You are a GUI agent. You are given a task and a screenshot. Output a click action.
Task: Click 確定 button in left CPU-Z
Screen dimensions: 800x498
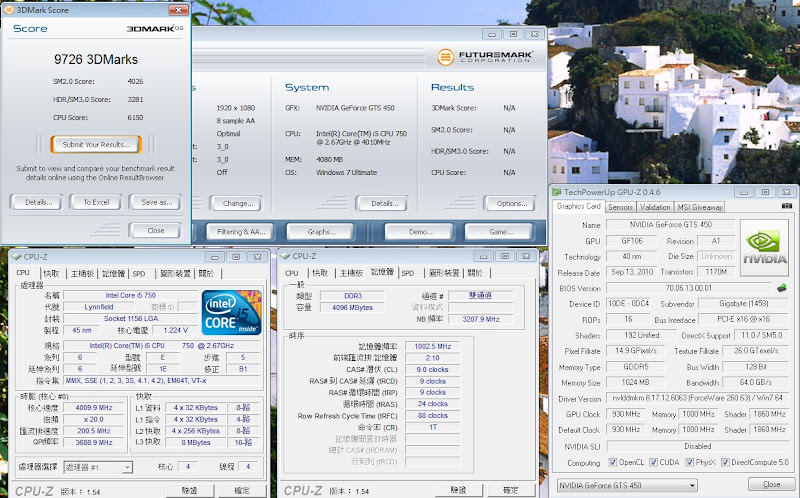(x=242, y=490)
